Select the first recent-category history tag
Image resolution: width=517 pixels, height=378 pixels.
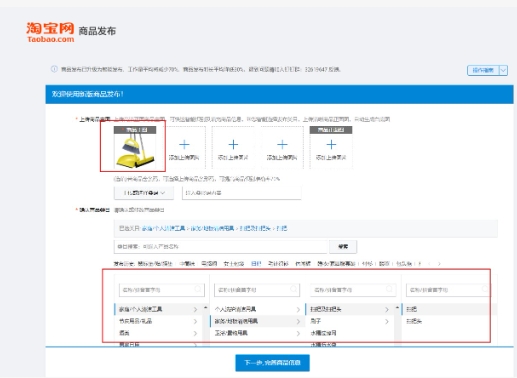point(156,264)
